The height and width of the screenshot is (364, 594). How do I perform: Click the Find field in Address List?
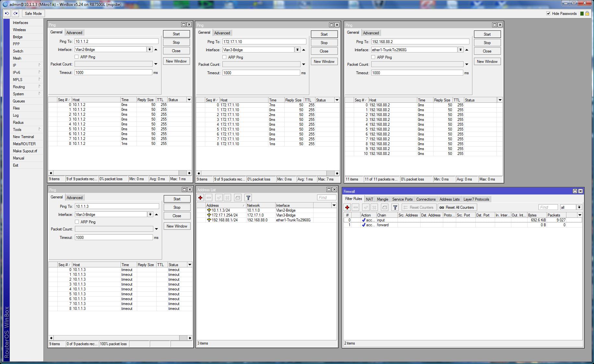(x=327, y=197)
